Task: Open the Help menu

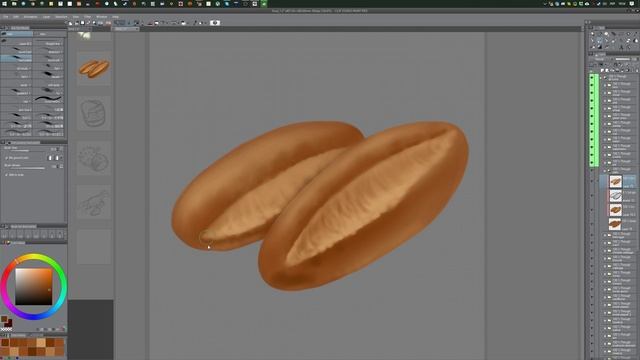Action: pyautogui.click(x=116, y=17)
